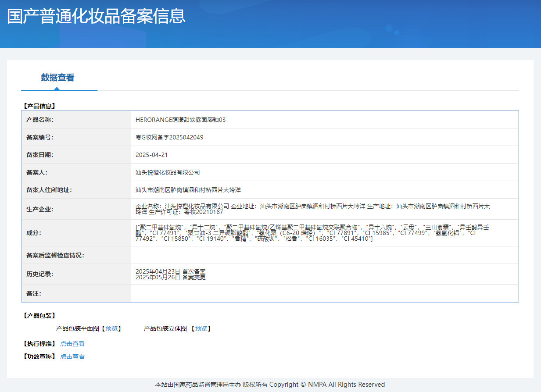Image resolution: width=541 pixels, height=392 pixels.
Task: Click the registrant address value in 备案人住所地址 row
Action: 188,190
